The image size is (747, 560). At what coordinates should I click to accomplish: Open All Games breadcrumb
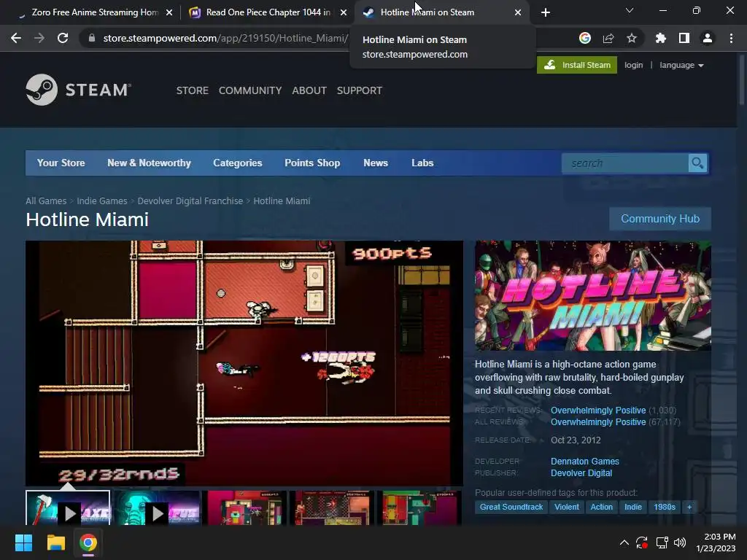pos(46,201)
